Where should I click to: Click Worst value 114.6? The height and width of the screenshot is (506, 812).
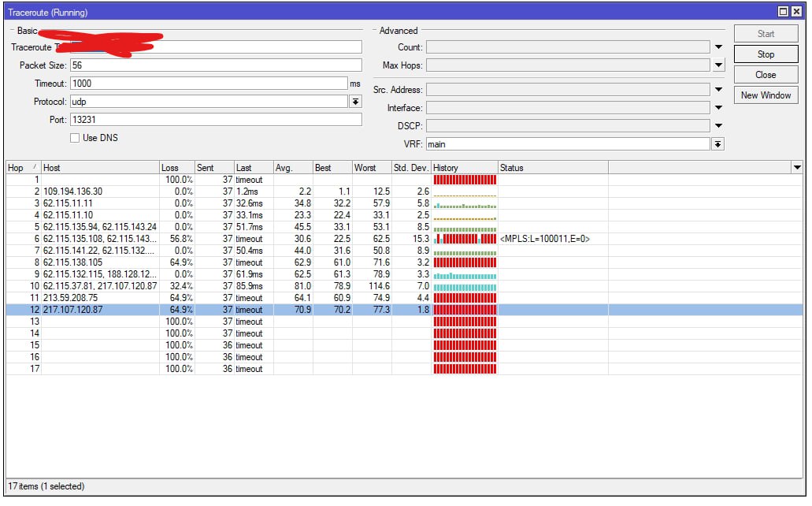379,286
